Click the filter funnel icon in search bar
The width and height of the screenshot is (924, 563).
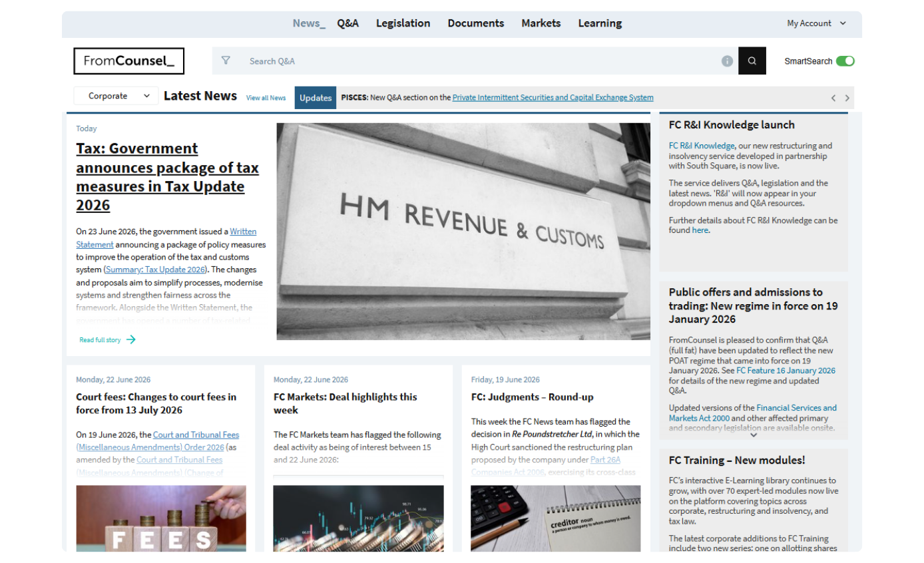(226, 61)
